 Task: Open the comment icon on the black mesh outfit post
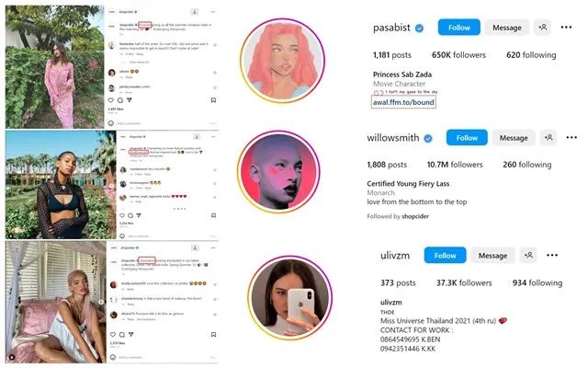coord(130,215)
